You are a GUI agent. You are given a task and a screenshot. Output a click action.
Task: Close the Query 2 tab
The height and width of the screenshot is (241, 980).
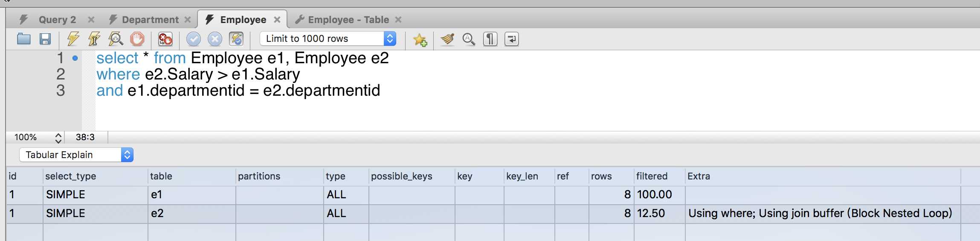point(91,20)
